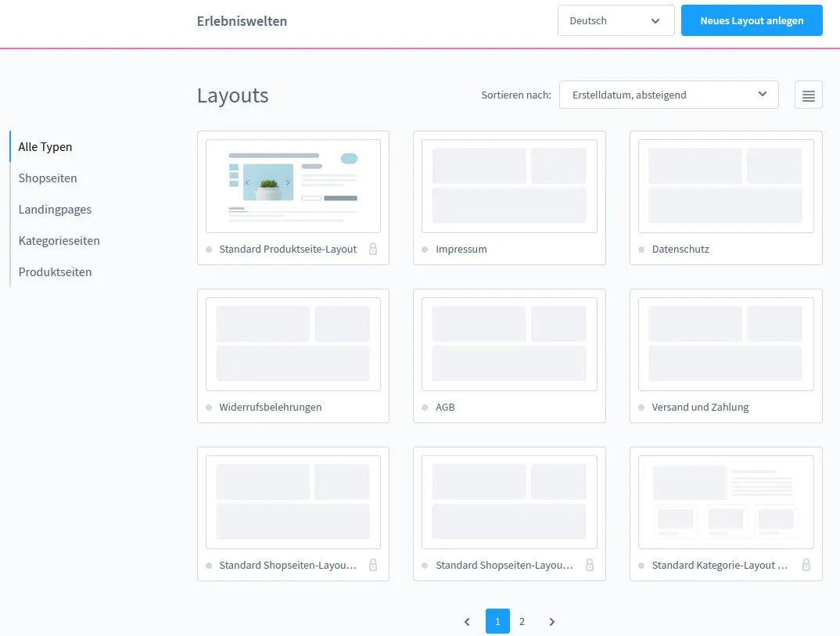Open Versand und Zahlung layout thumbnail
Image resolution: width=840 pixels, height=636 pixels.
[x=726, y=344]
